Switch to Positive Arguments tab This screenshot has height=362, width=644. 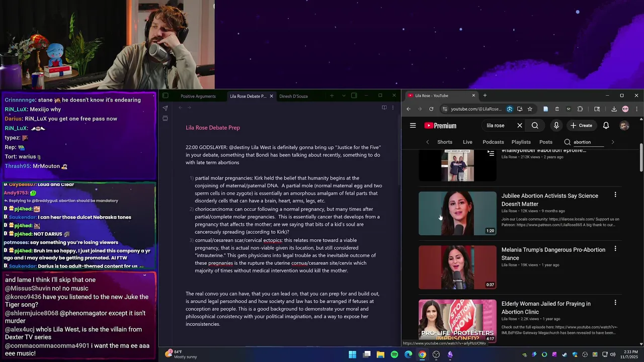click(198, 96)
